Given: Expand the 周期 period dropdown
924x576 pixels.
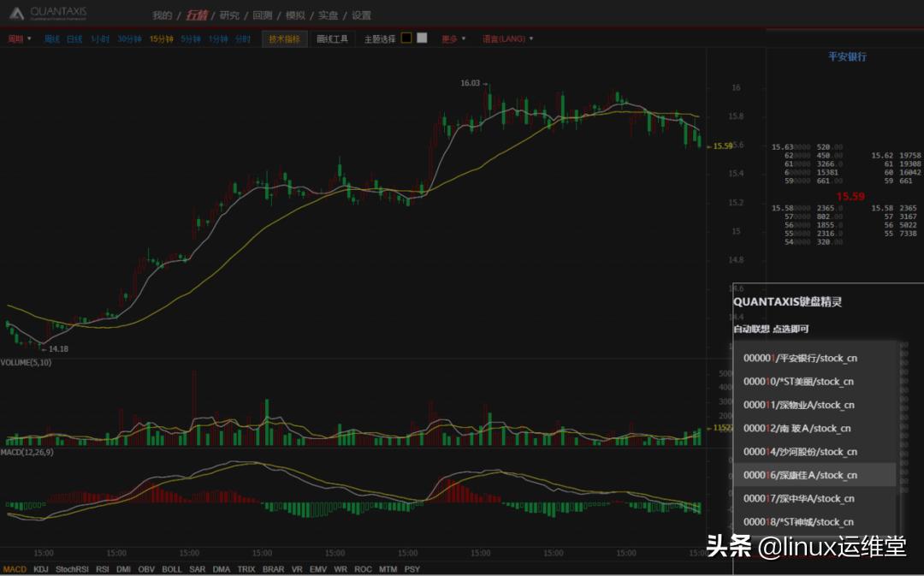Looking at the screenshot, I should (17, 39).
